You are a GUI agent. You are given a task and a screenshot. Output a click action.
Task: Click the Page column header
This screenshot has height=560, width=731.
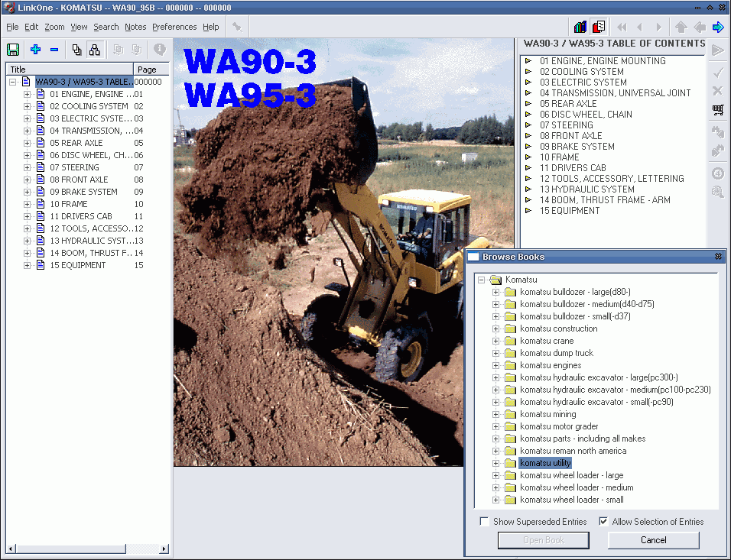[151, 69]
